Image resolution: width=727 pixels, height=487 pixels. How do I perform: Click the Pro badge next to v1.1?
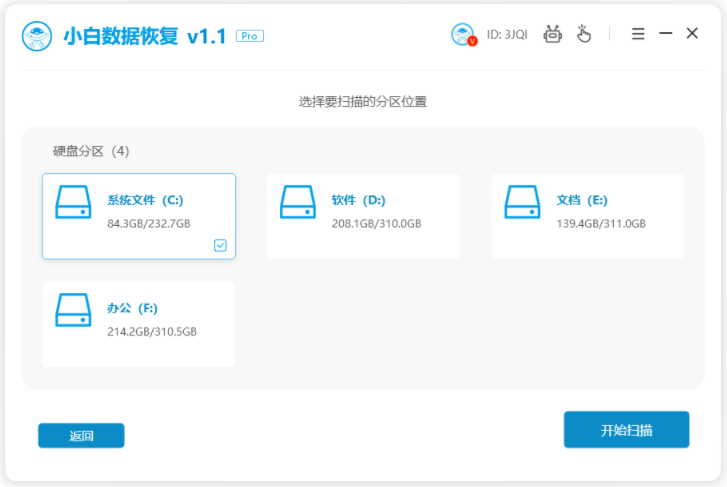click(x=249, y=36)
